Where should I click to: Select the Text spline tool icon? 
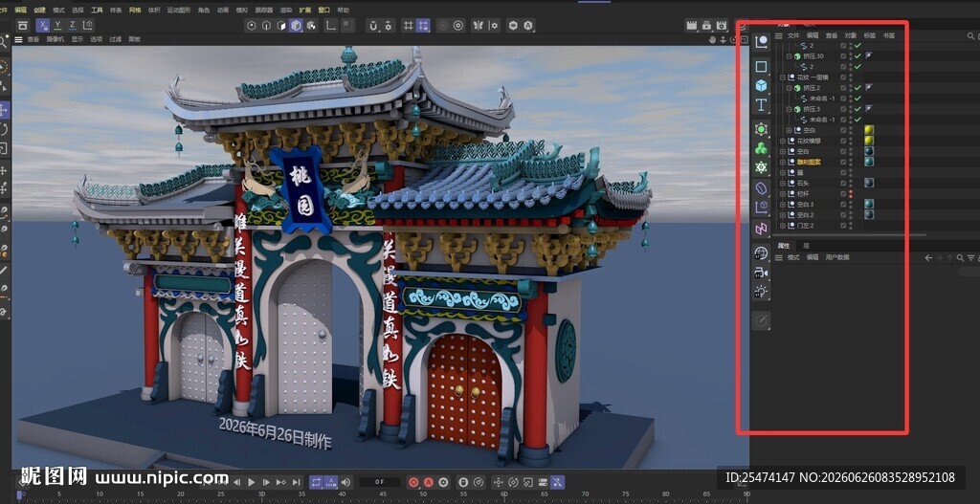pyautogui.click(x=761, y=105)
